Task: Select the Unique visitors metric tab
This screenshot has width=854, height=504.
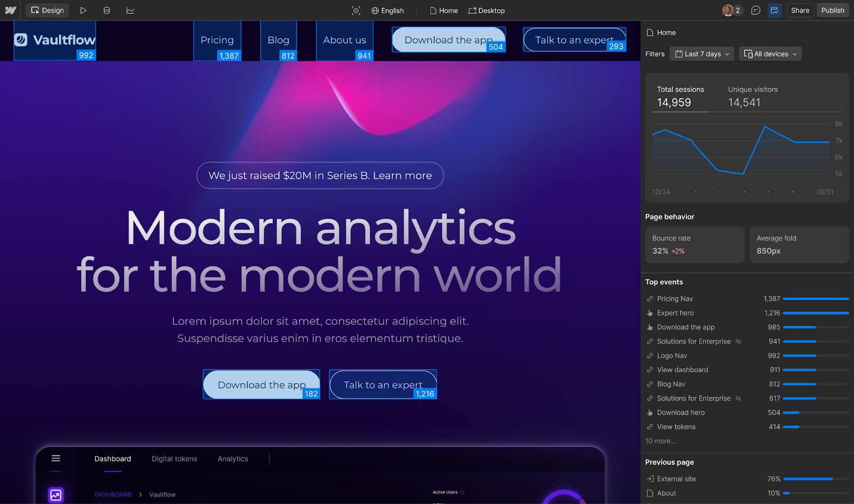Action: (x=753, y=97)
